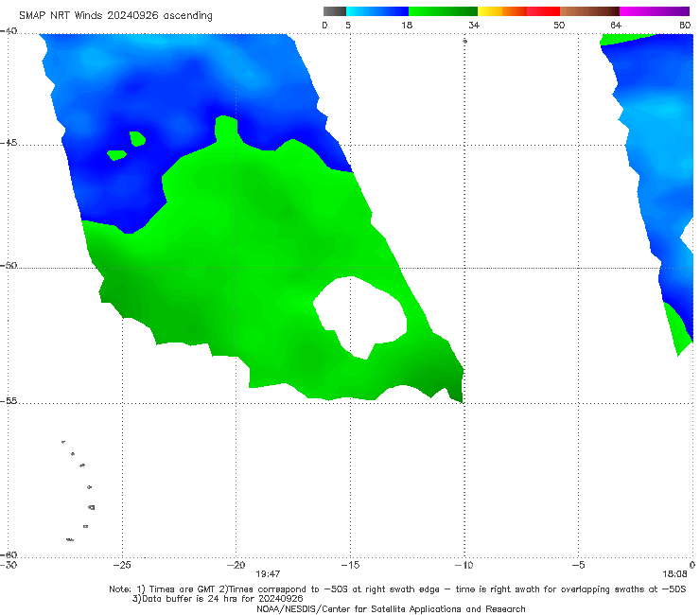Click the '18:08' swath time label
The width and height of the screenshot is (700, 615).
click(x=674, y=574)
